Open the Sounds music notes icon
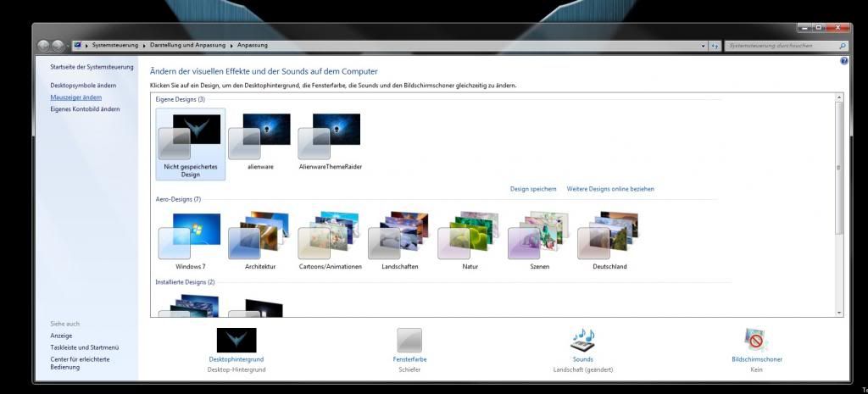868x394 pixels. (x=582, y=341)
